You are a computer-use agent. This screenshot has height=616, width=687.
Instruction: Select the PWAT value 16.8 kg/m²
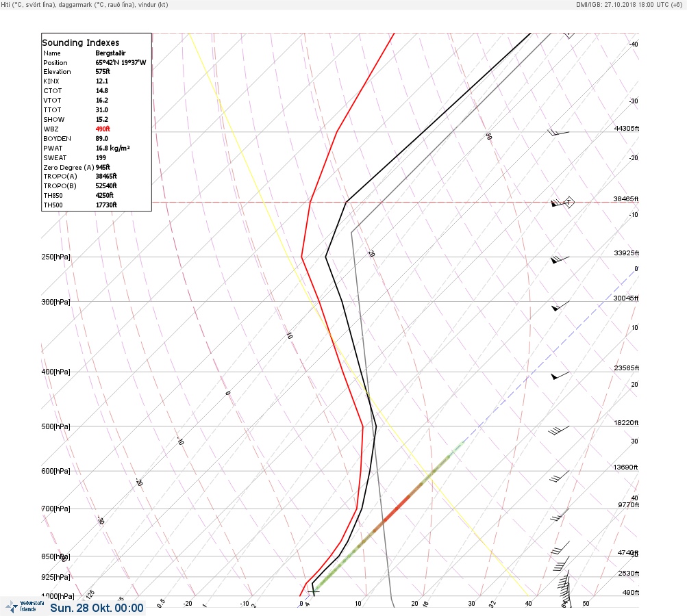pos(112,148)
